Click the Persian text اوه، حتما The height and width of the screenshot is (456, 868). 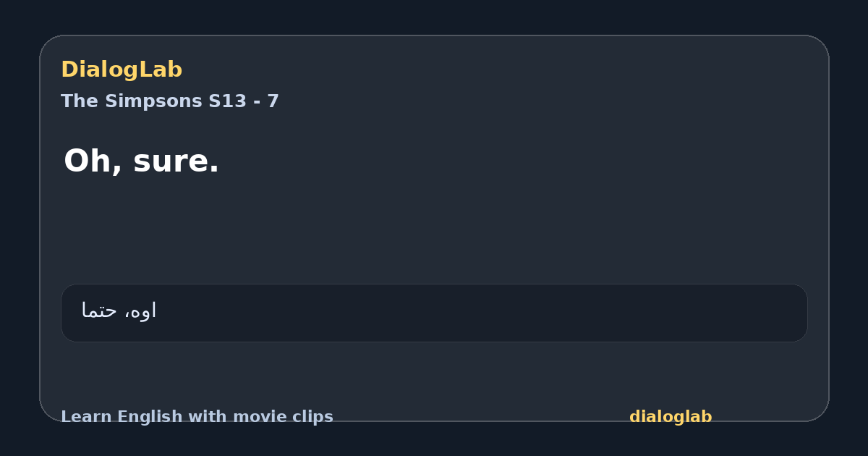[x=119, y=311]
